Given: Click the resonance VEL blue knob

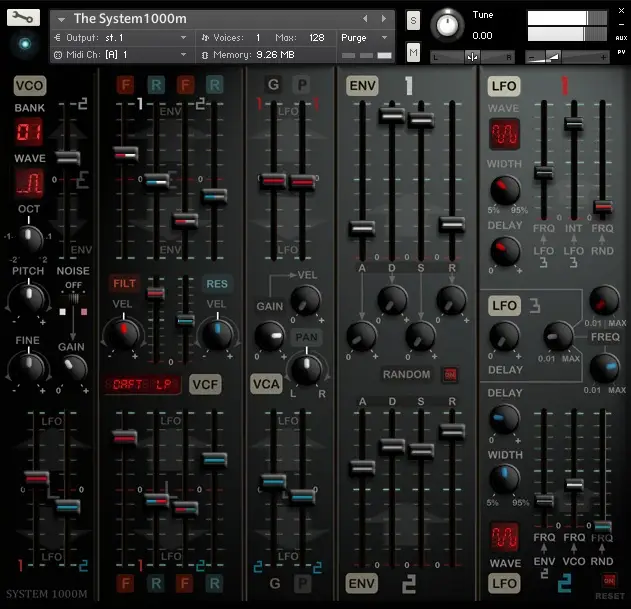Looking at the screenshot, I should 217,332.
